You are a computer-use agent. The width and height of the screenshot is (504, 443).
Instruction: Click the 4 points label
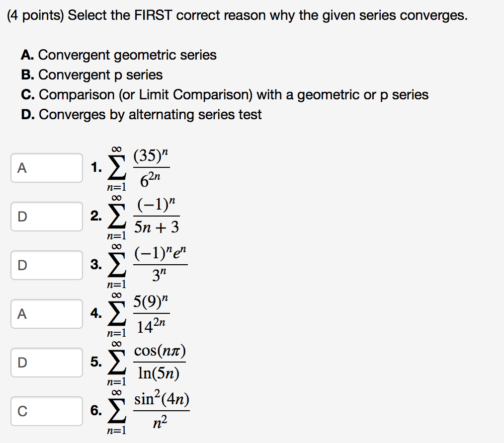pyautogui.click(x=34, y=15)
